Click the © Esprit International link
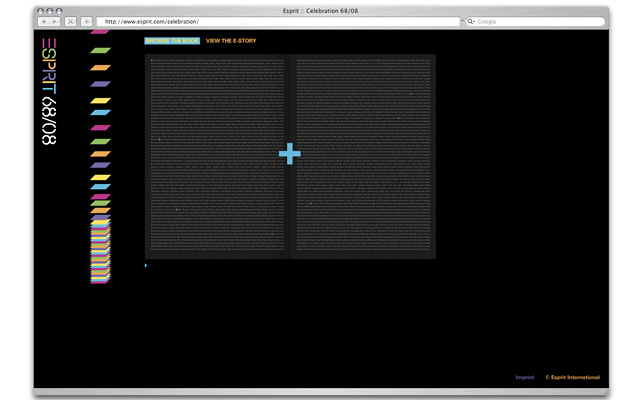 (573, 377)
